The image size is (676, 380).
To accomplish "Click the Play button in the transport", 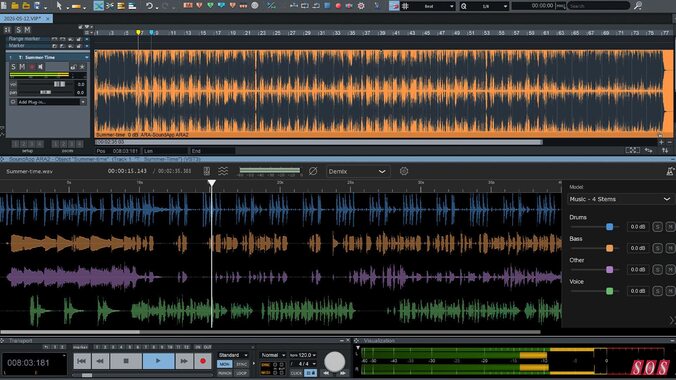I will (x=158, y=361).
